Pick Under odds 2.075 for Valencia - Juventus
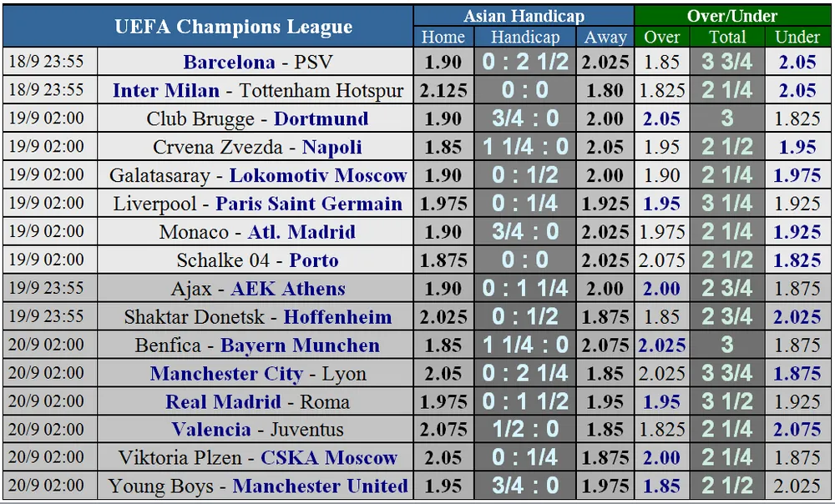The height and width of the screenshot is (504, 835). click(x=797, y=430)
